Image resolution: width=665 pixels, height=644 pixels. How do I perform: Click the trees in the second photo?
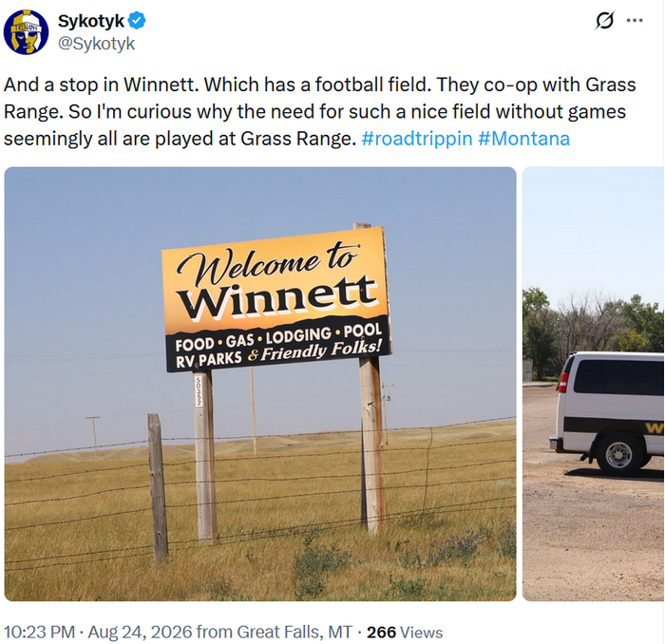coord(593,329)
